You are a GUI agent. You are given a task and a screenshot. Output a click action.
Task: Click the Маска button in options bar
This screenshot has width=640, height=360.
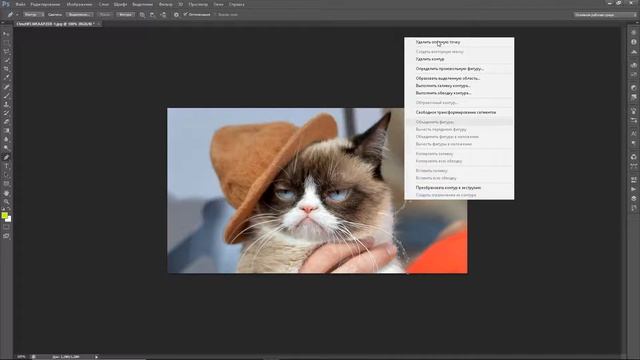click(104, 14)
